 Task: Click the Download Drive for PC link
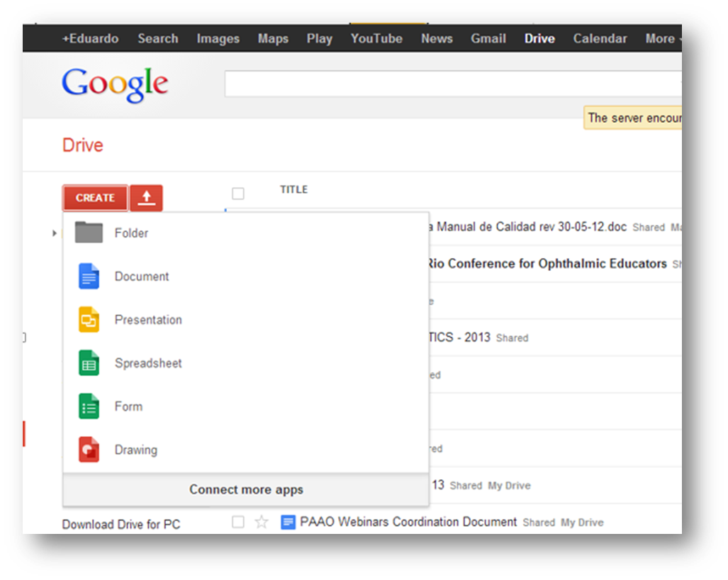(121, 525)
